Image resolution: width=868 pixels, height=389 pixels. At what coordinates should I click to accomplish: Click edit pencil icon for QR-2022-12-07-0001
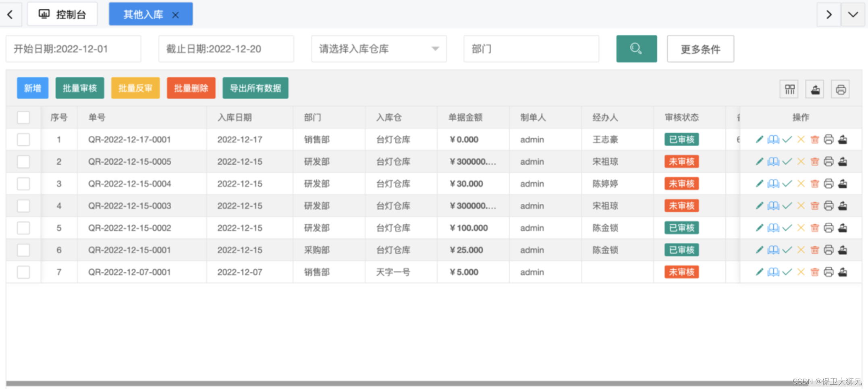click(759, 272)
